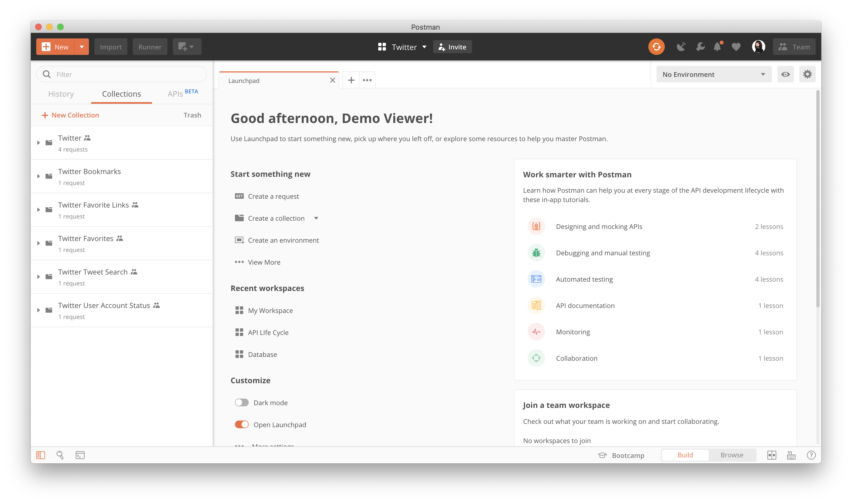Open the No Environment dropdown

[714, 74]
